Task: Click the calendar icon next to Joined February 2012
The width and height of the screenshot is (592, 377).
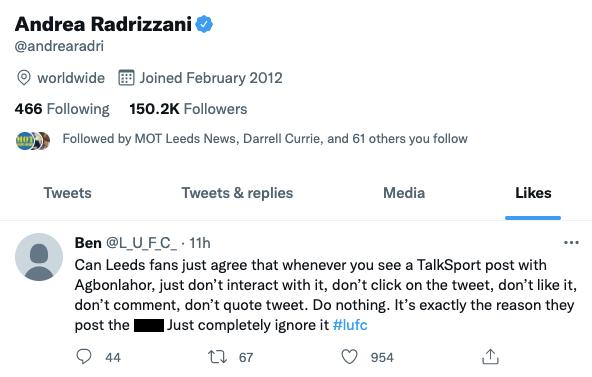Action: 126,78
